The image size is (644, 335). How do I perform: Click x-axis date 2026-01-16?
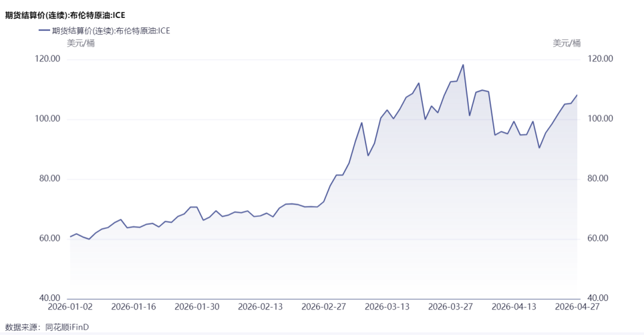click(x=134, y=307)
